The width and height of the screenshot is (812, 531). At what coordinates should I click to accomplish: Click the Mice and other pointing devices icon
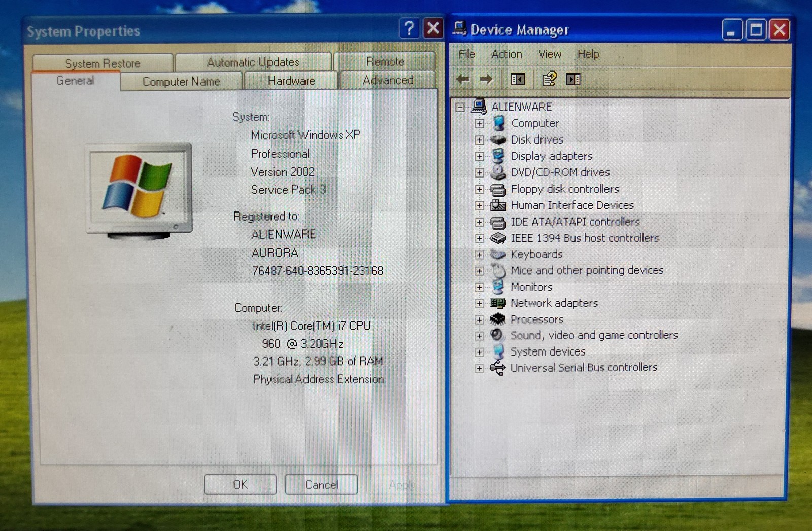498,270
